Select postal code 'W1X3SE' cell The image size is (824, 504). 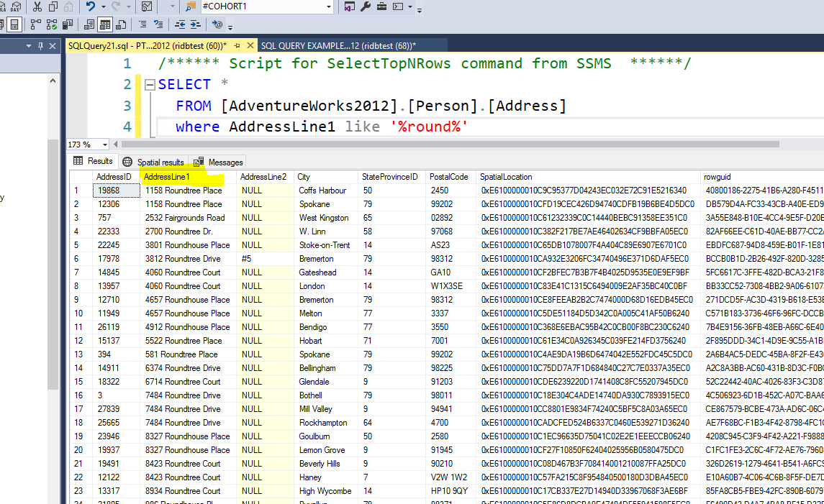[451, 286]
